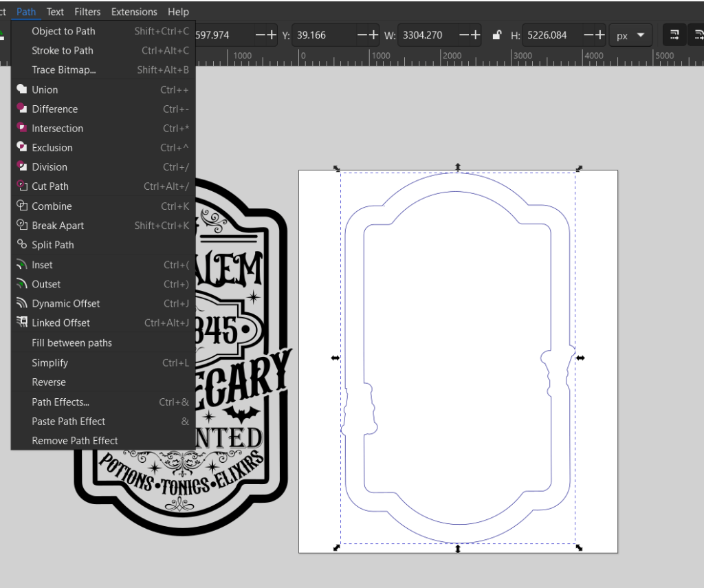Open Trace Bitmap dialog

pos(64,69)
